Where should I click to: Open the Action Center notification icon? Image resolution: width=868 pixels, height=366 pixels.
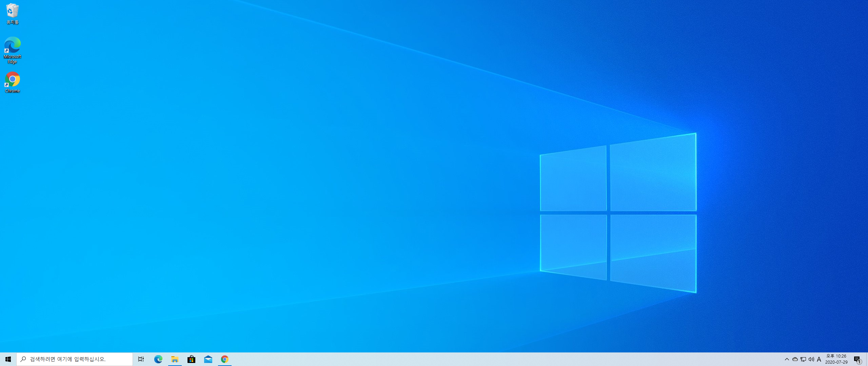pyautogui.click(x=857, y=359)
